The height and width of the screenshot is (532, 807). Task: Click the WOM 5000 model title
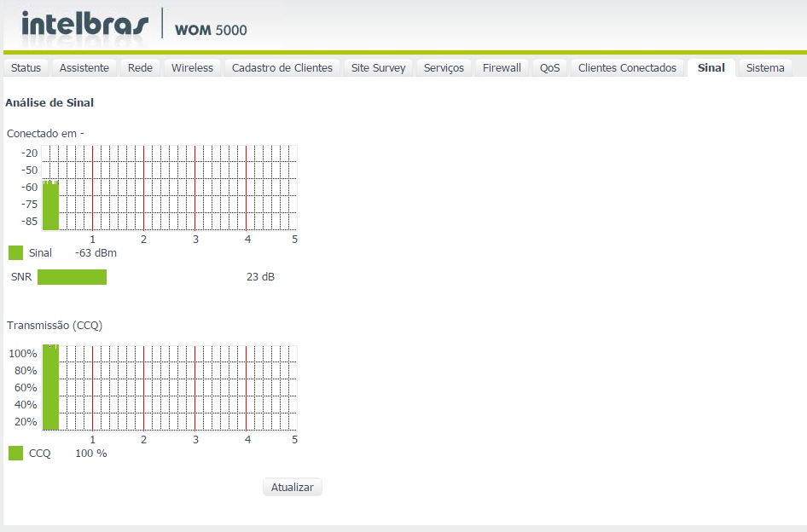coord(211,30)
